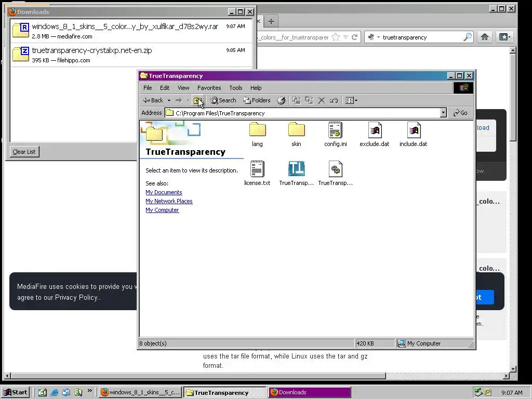
Task: Go up one folder level in Explorer
Action: [x=197, y=100]
